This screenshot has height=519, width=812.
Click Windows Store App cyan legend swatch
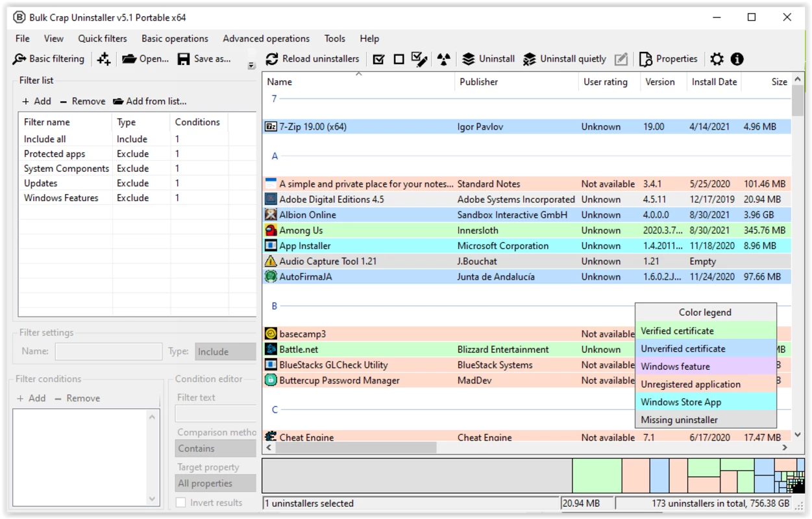tap(706, 402)
